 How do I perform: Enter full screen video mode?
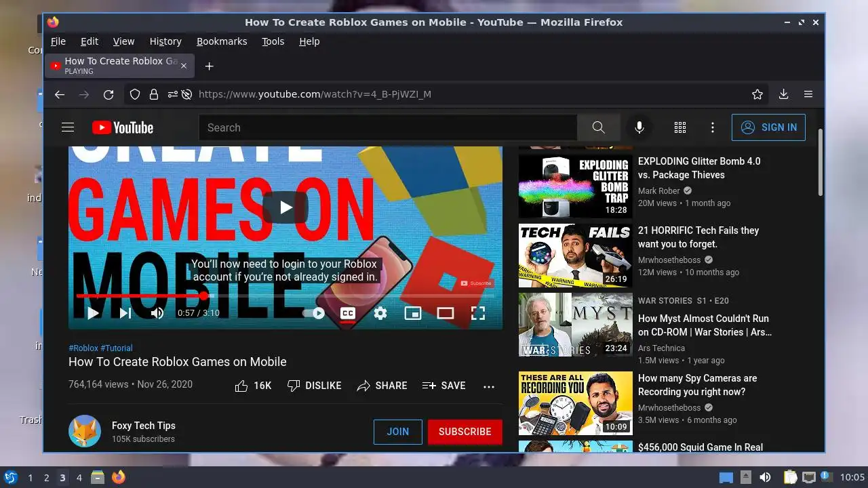478,313
